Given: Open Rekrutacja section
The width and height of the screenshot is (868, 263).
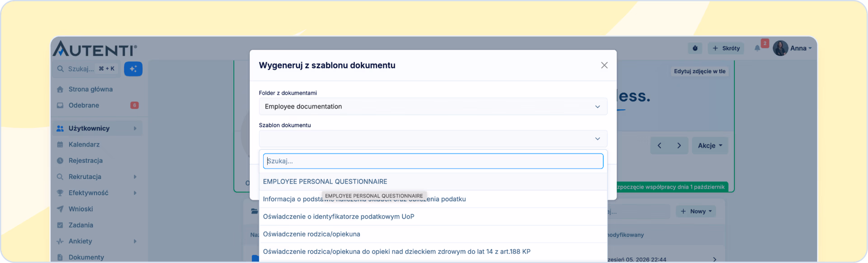Looking at the screenshot, I should point(85,177).
